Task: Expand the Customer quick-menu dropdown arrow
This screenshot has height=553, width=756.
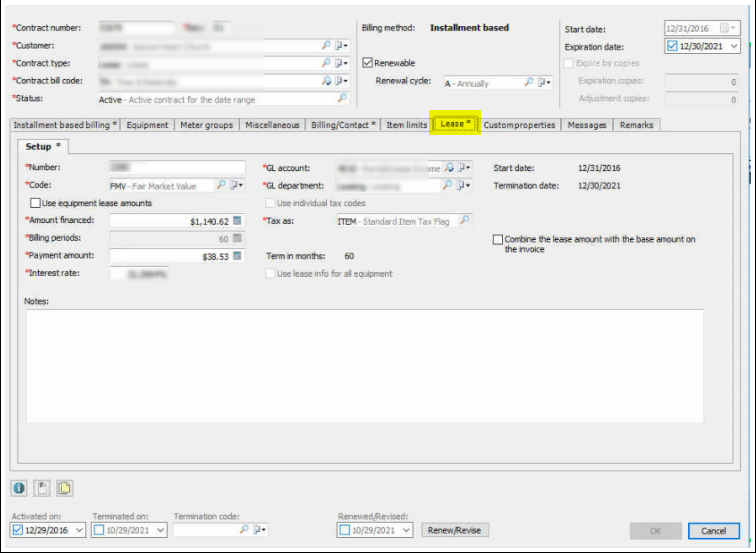Action: point(341,45)
